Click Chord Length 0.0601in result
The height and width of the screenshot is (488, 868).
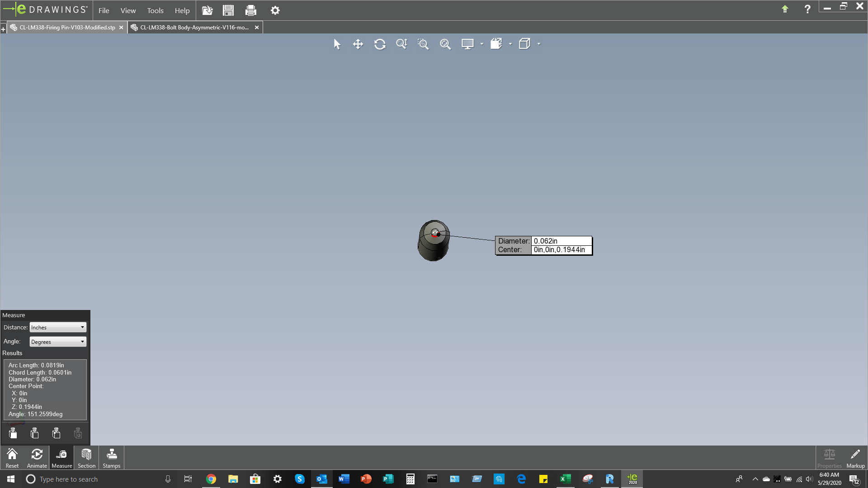pyautogui.click(x=40, y=372)
